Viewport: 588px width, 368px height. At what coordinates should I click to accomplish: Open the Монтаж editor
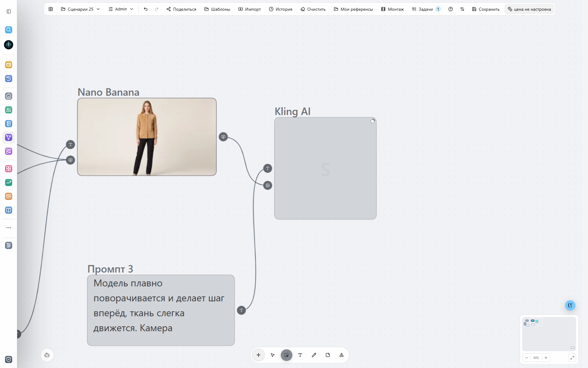point(393,9)
